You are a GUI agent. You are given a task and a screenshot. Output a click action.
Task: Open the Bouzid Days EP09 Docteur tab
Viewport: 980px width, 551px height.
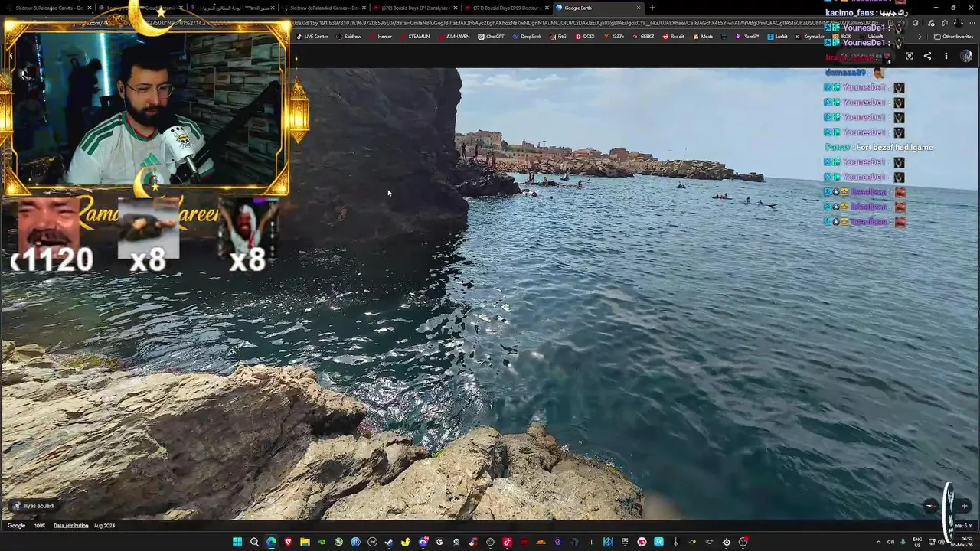(x=507, y=8)
